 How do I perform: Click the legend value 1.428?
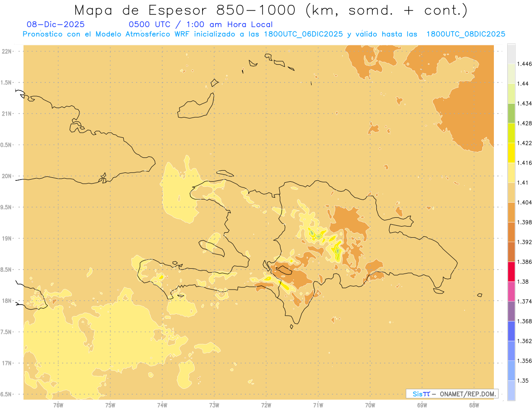point(525,123)
